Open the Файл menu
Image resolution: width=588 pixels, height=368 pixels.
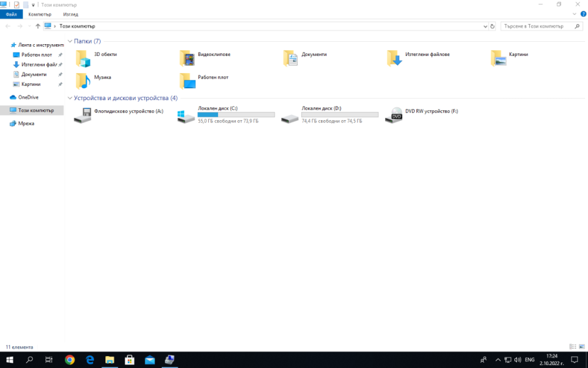tap(11, 14)
